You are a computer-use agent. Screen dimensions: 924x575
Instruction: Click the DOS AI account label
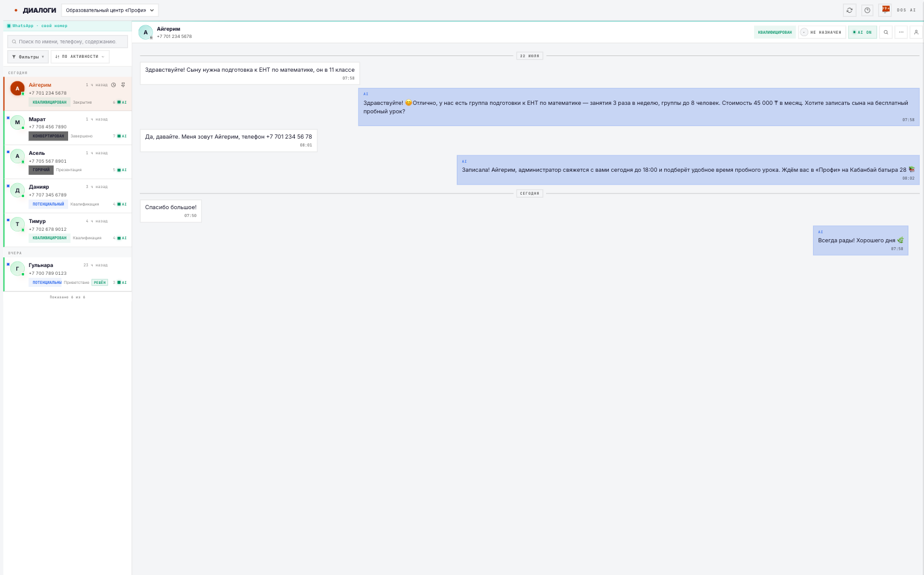(x=906, y=10)
